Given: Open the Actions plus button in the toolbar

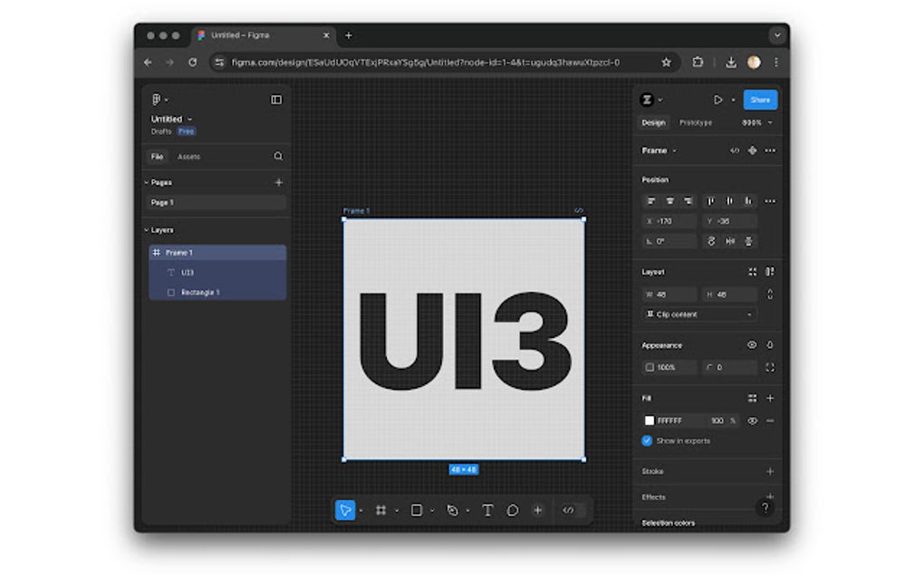Looking at the screenshot, I should (x=537, y=510).
